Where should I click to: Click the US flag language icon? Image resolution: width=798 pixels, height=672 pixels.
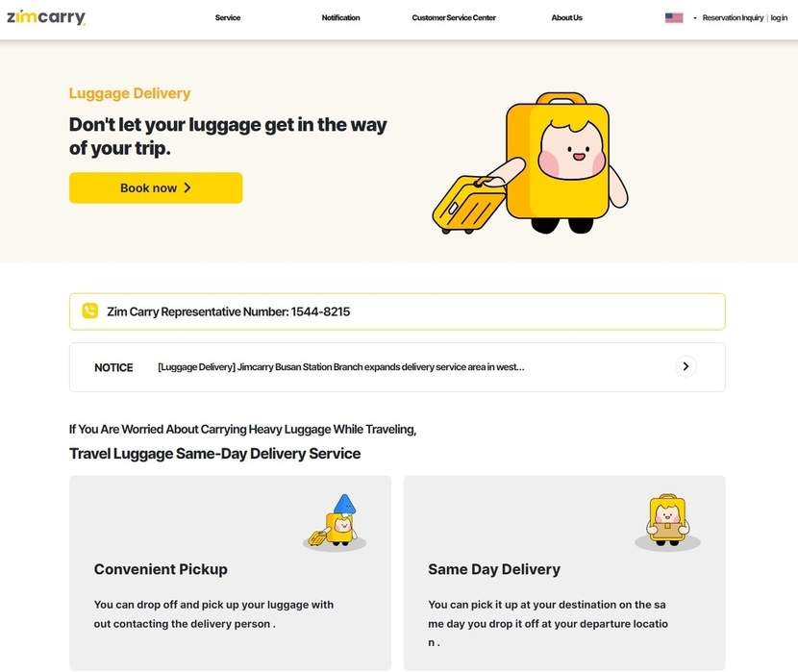[674, 18]
